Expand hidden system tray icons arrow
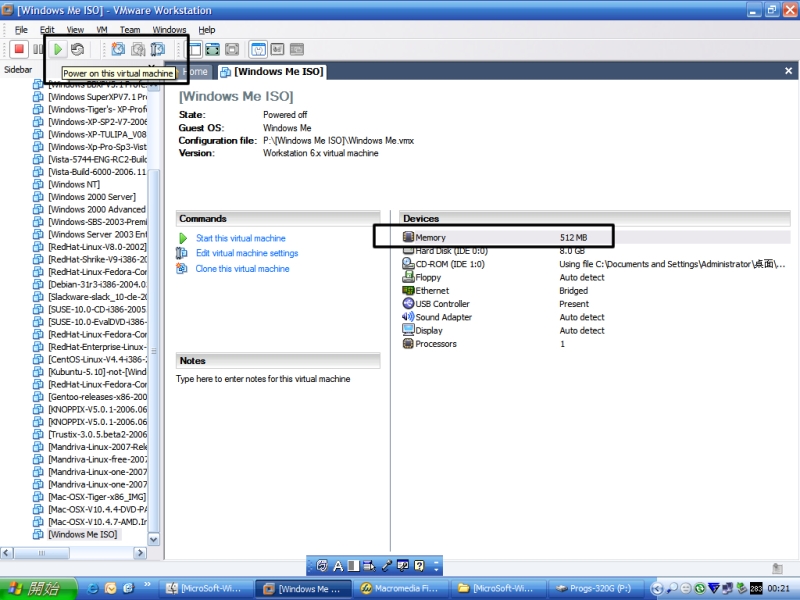800x600 pixels. pyautogui.click(x=657, y=588)
